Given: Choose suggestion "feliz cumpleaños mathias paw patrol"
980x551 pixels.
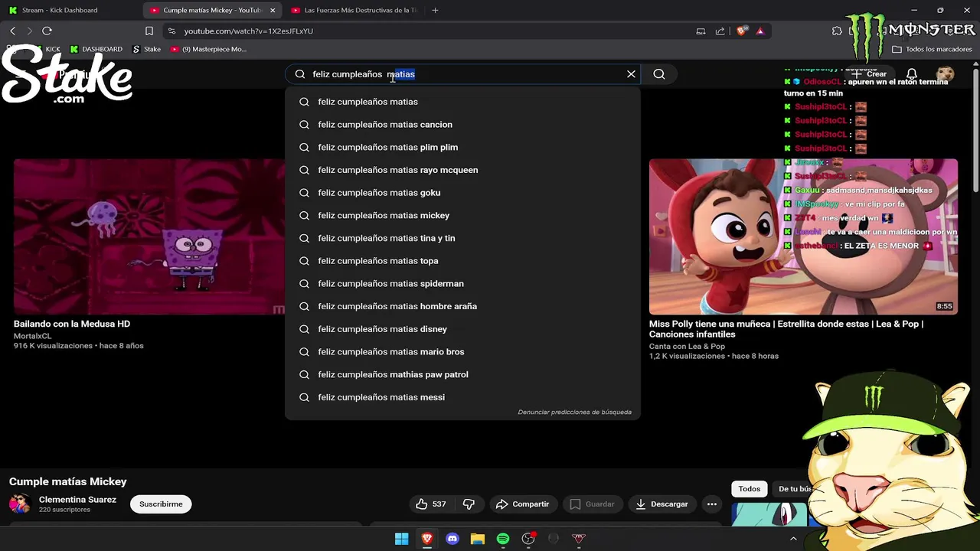Looking at the screenshot, I should click(x=462, y=374).
